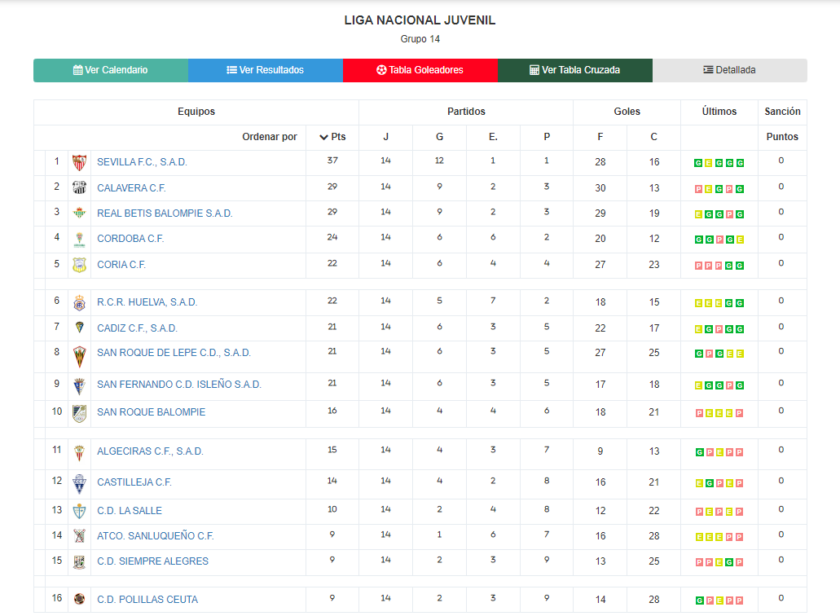
Task: Sort by F goals for column
Action: (600, 137)
